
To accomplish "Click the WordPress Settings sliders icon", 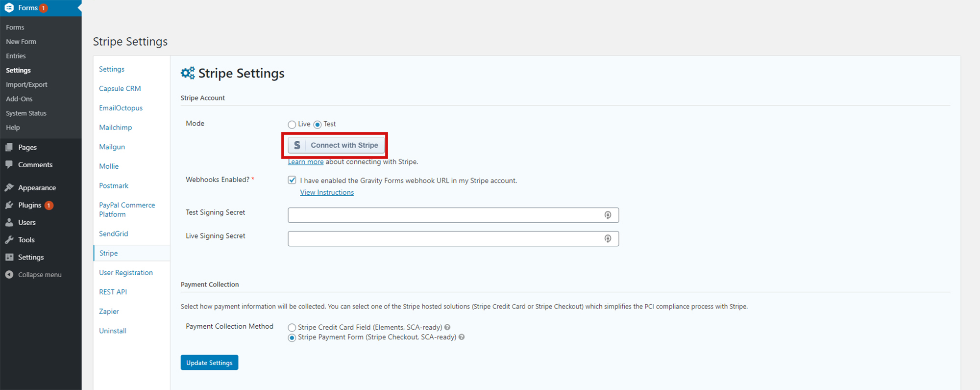I will click(x=9, y=257).
